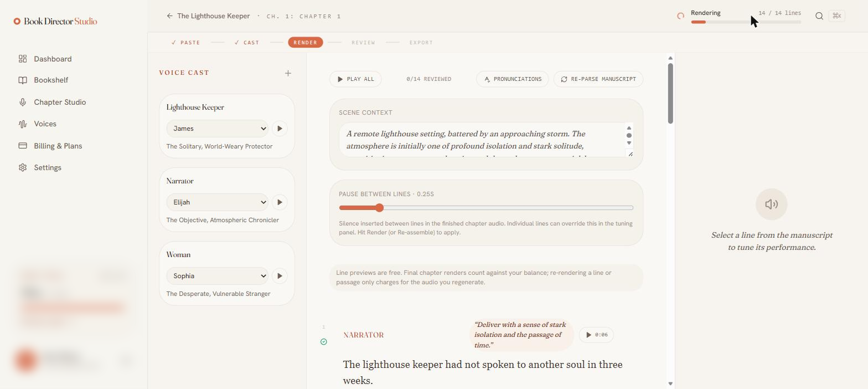Viewport: 868px width, 389px height.
Task: Select the Render step
Action: tap(306, 43)
